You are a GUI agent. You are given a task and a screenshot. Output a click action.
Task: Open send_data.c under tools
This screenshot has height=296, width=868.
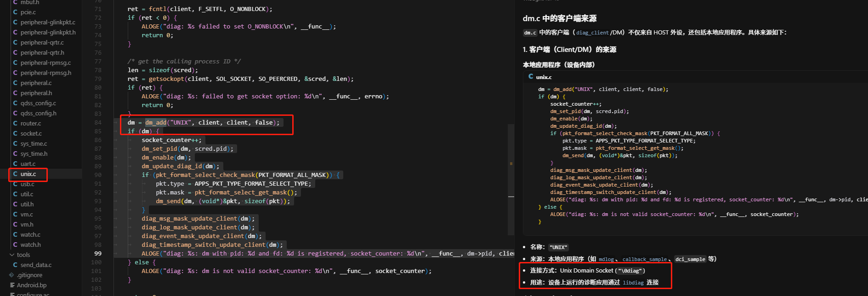[x=36, y=265]
